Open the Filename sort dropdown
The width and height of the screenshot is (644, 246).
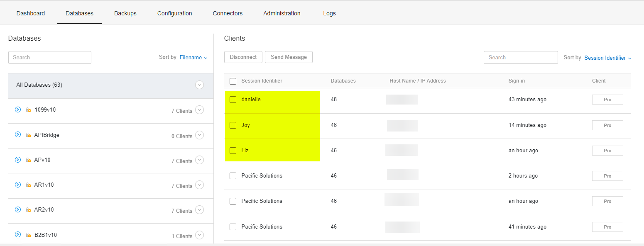[x=193, y=58]
